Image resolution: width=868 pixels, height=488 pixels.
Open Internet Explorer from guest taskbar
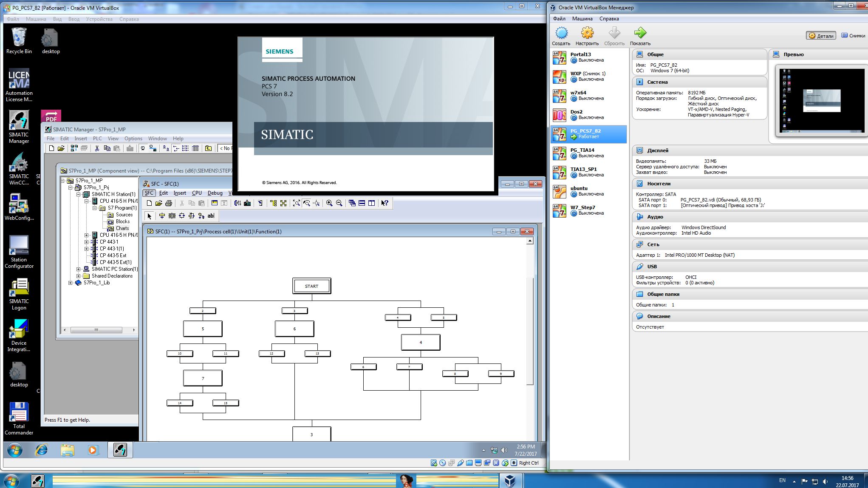[x=42, y=450]
